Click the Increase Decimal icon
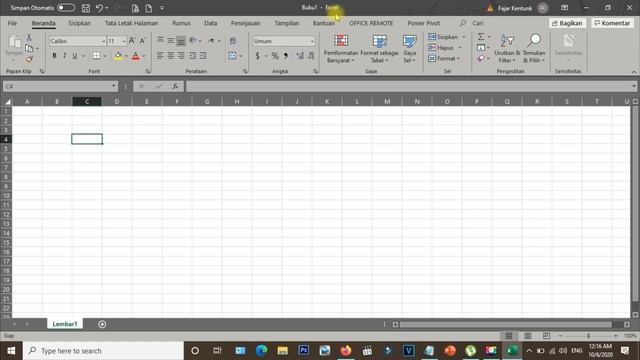The height and width of the screenshot is (360, 640). tap(300, 56)
